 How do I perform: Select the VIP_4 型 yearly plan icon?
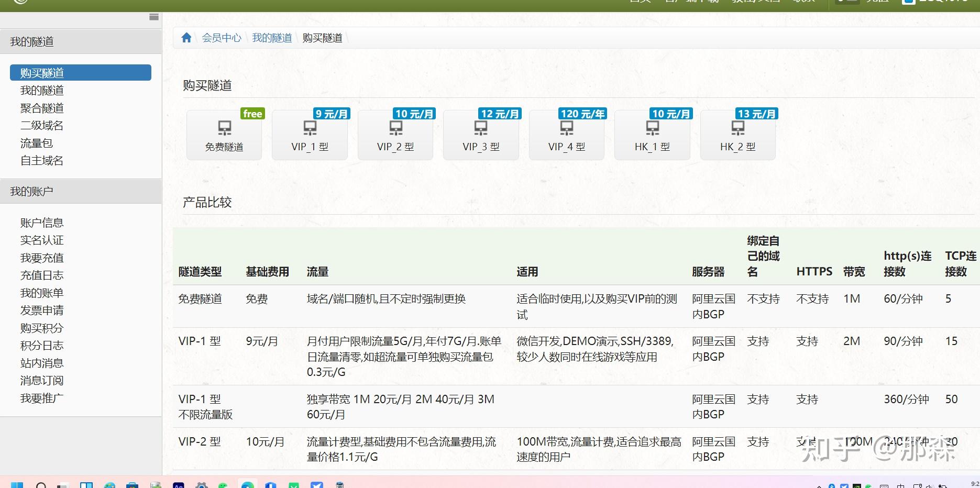566,128
